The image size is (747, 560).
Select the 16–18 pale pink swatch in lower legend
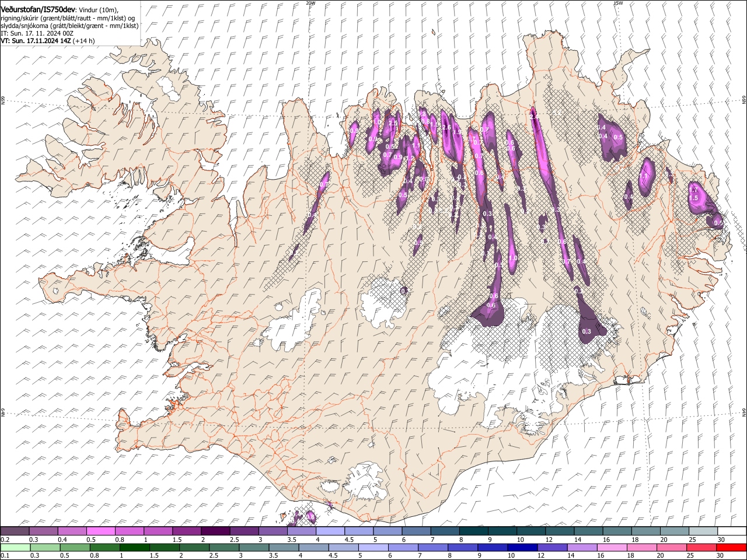pos(612,547)
